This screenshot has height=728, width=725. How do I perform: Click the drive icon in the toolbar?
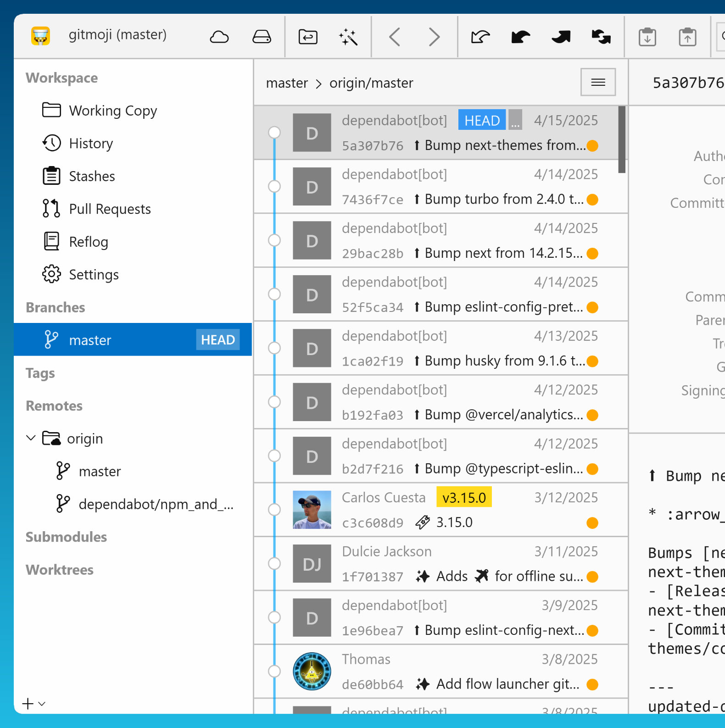point(262,37)
